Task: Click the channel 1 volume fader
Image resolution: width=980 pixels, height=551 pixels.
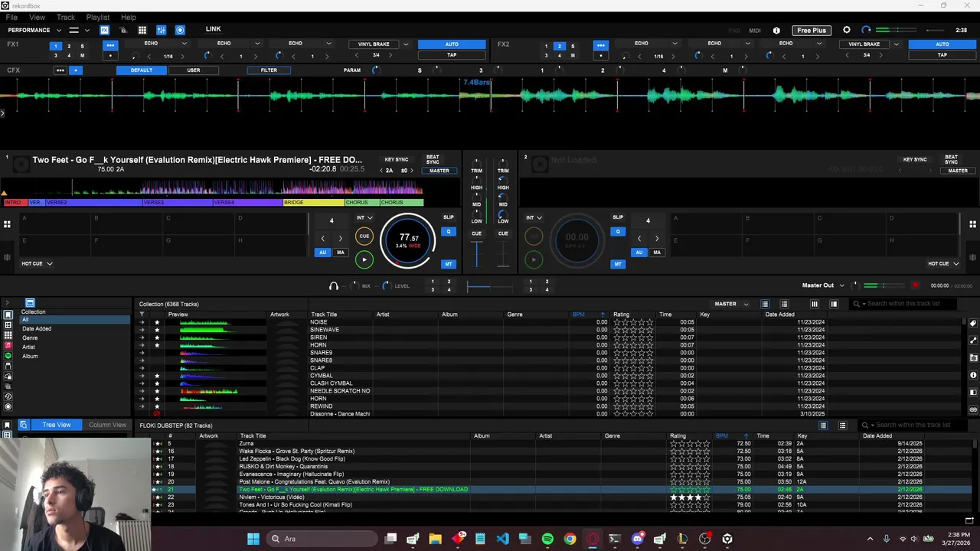Action: (x=476, y=254)
